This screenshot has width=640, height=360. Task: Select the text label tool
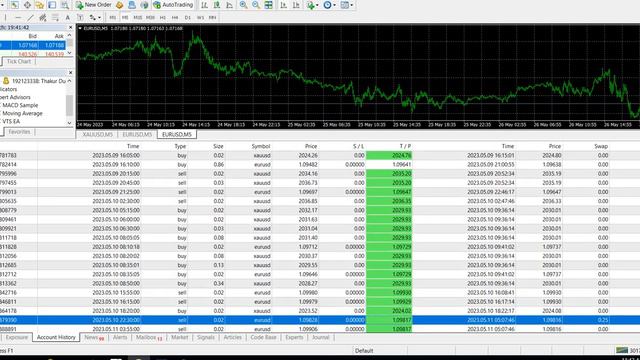pyautogui.click(x=80, y=18)
